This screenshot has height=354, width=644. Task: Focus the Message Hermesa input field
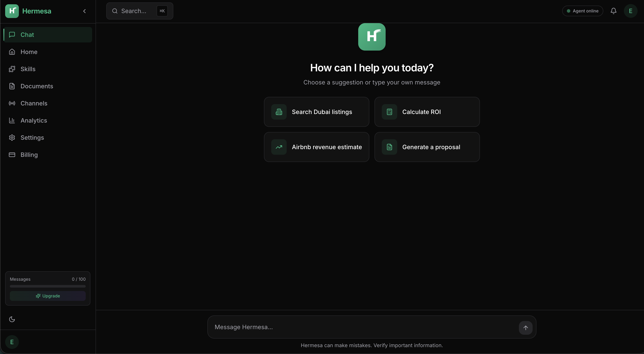[x=362, y=327]
